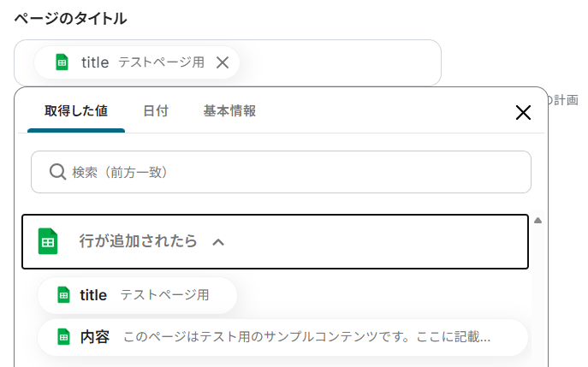Click the 行が追加されたら section header text
Viewport: 588px width, 367px height.
[x=138, y=241]
